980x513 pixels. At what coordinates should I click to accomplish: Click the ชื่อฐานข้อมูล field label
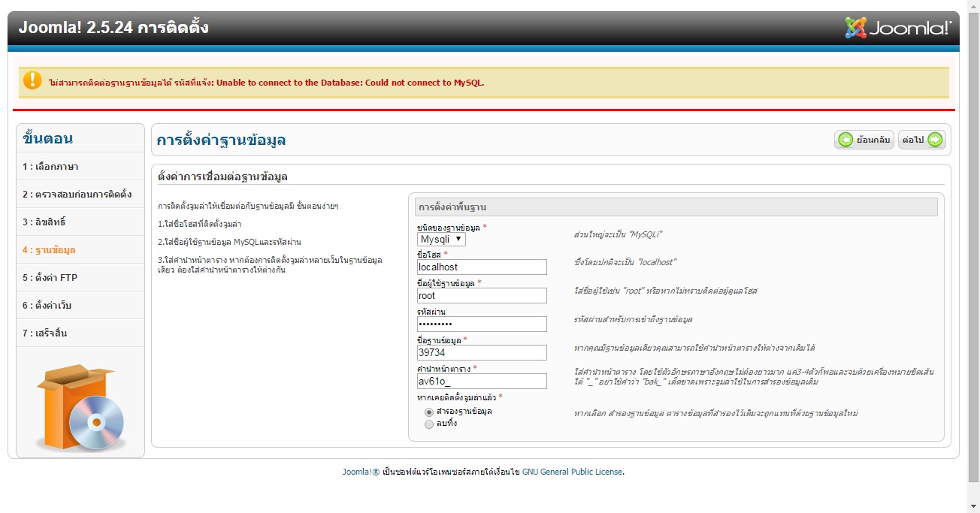point(440,340)
